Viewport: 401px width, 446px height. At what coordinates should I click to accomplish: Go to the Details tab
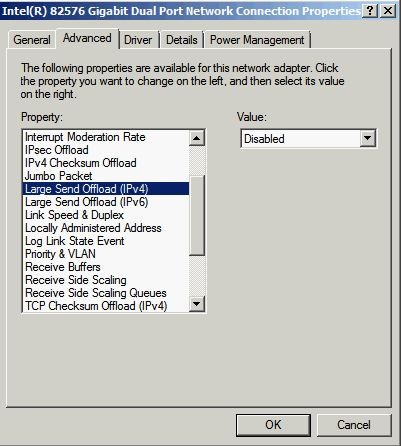pos(182,40)
